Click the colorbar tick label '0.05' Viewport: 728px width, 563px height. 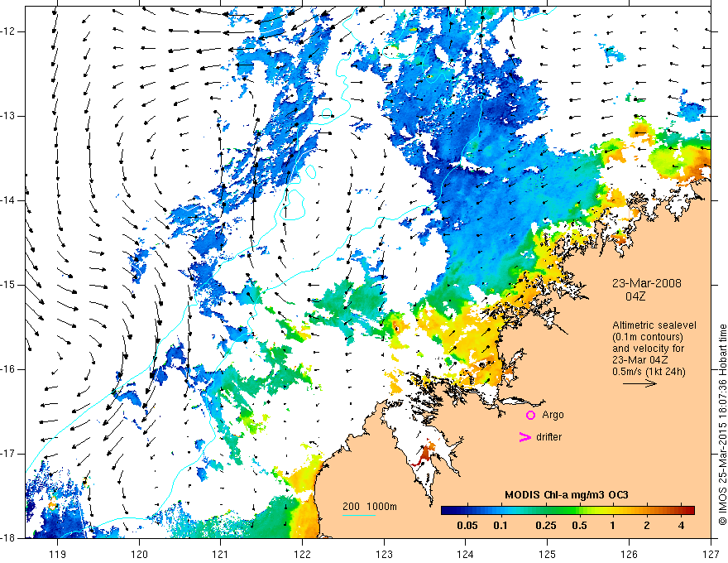[x=467, y=526]
